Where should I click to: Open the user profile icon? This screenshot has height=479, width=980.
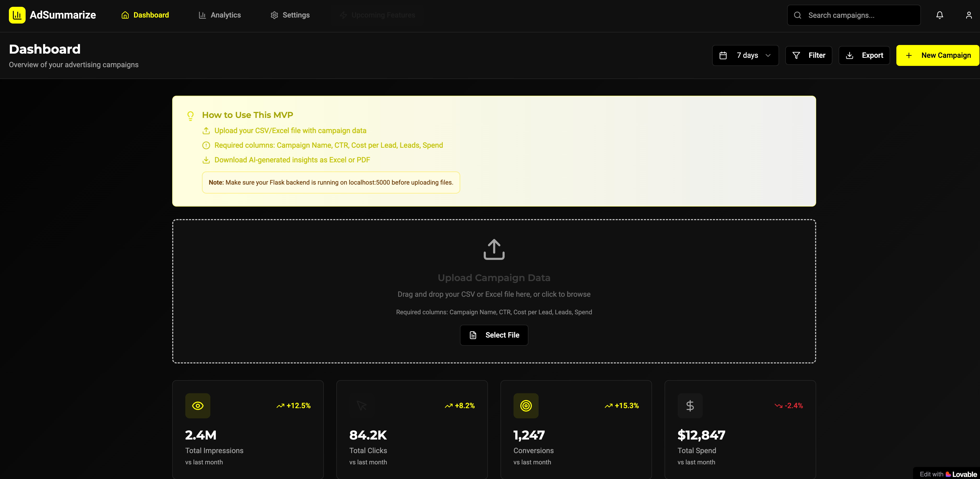click(969, 15)
